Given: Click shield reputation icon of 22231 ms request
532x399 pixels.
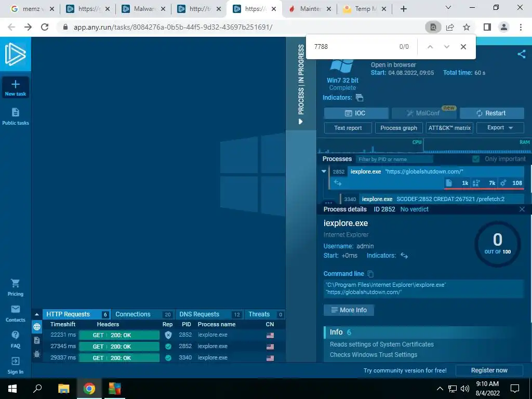Looking at the screenshot, I should coord(168,335).
